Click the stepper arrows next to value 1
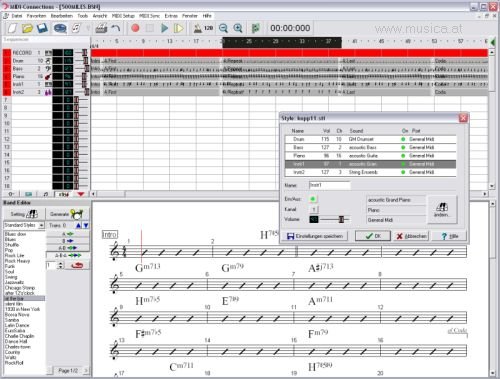500x379 pixels. 60,265
